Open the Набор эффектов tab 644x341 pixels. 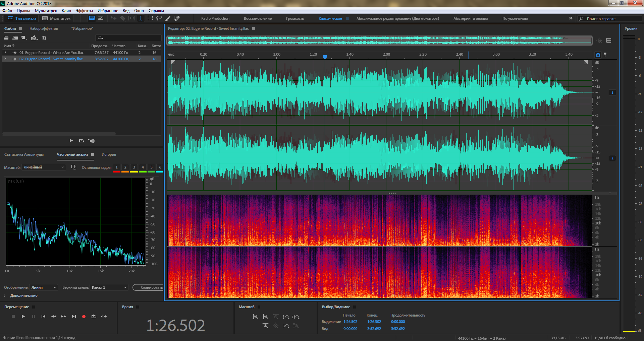pos(44,28)
